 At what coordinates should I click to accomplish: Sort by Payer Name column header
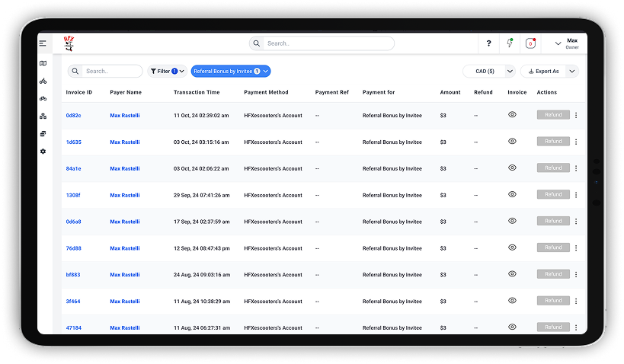click(126, 92)
